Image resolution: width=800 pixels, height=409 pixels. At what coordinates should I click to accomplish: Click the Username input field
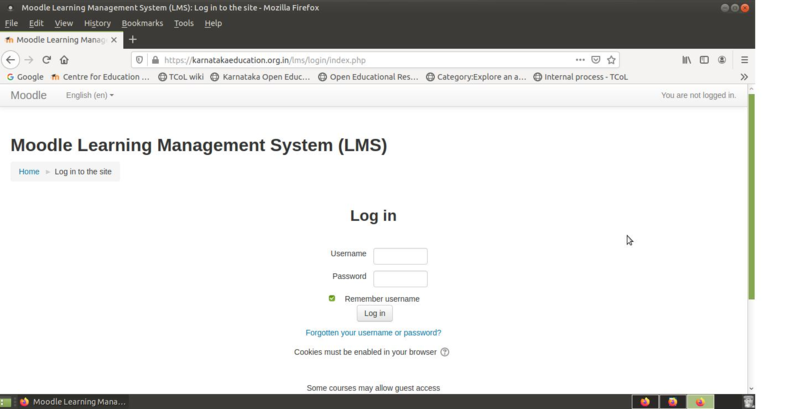click(x=401, y=256)
